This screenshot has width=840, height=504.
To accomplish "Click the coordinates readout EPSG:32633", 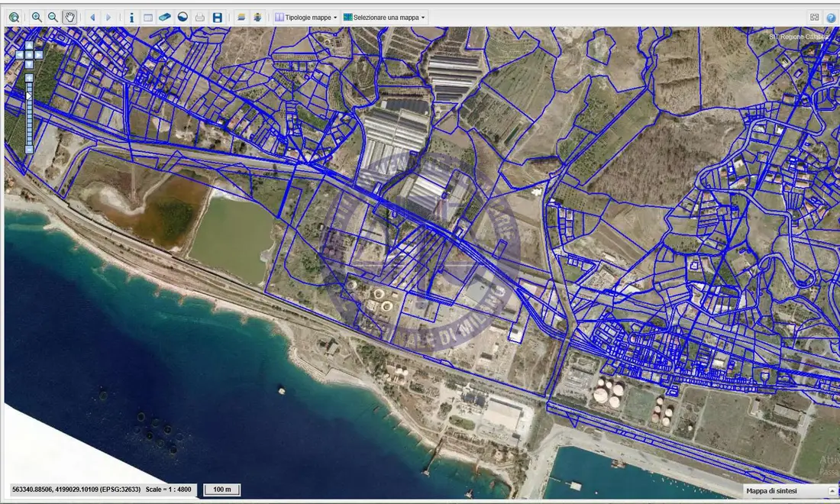I will click(x=76, y=489).
